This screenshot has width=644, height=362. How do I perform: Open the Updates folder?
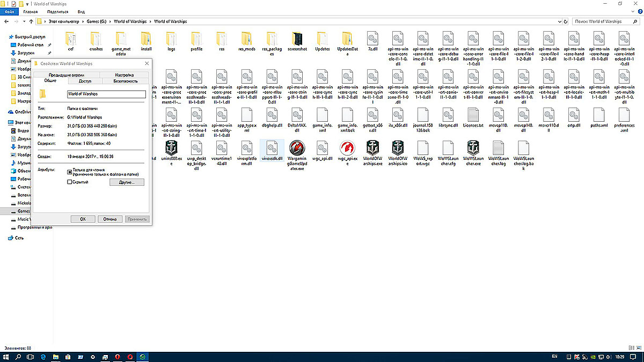pyautogui.click(x=322, y=41)
